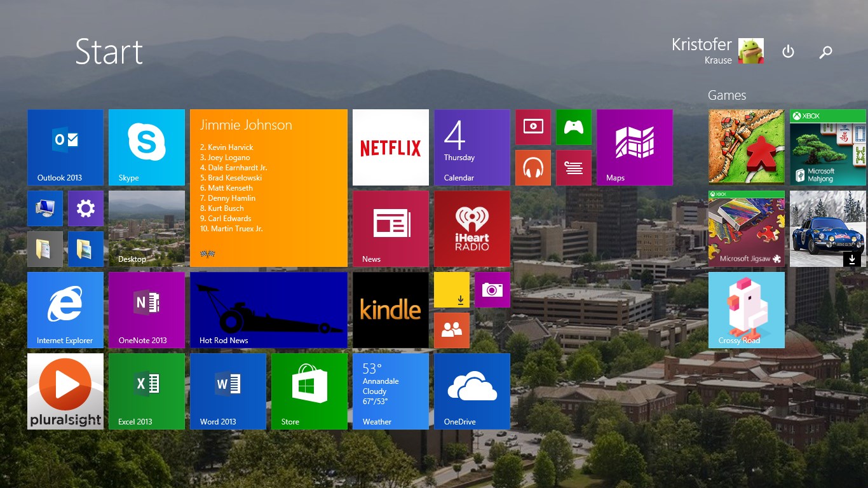The height and width of the screenshot is (488, 868).
Task: Click the Power options button
Action: coord(788,51)
